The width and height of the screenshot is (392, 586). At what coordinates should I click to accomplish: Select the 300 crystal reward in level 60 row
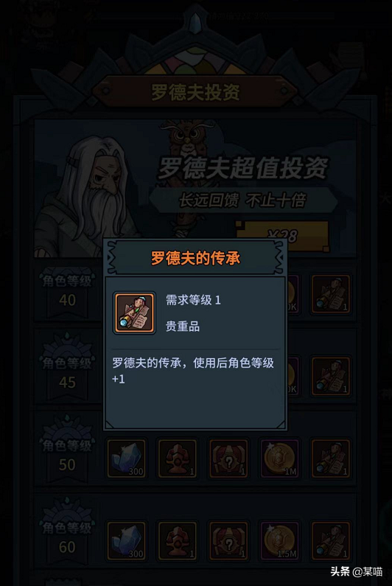coord(127,541)
